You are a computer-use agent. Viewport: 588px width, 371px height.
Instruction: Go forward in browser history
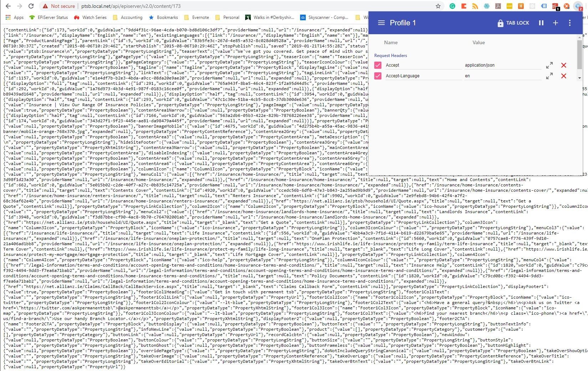(20, 6)
